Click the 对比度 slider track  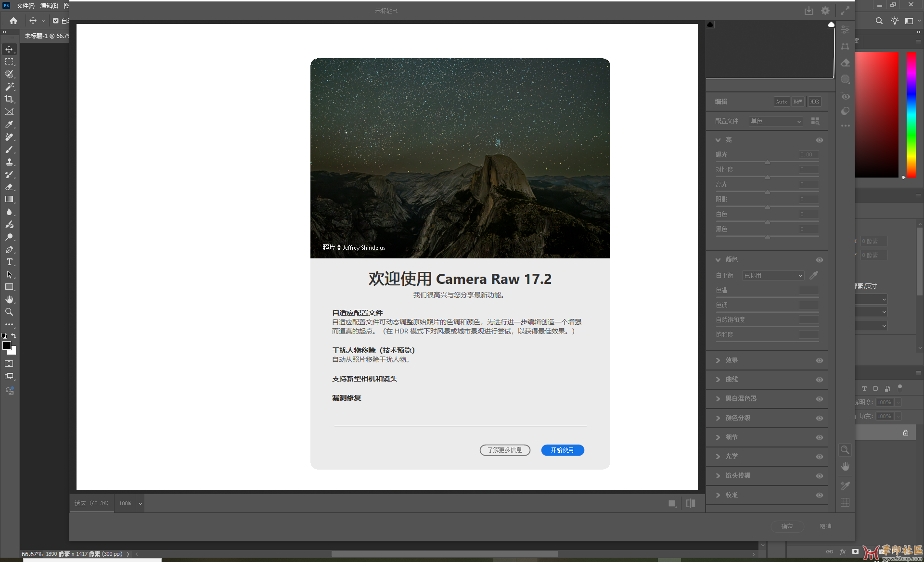pos(767,177)
